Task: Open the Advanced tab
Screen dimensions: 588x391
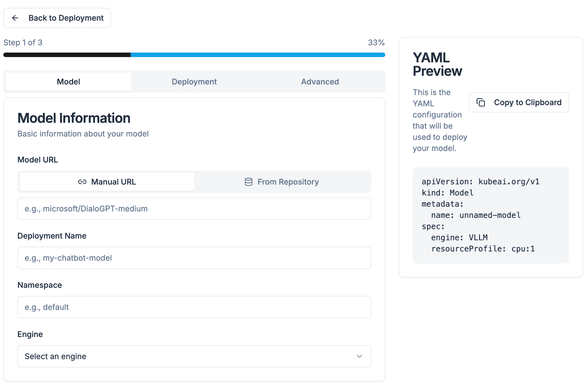Action: tap(320, 82)
